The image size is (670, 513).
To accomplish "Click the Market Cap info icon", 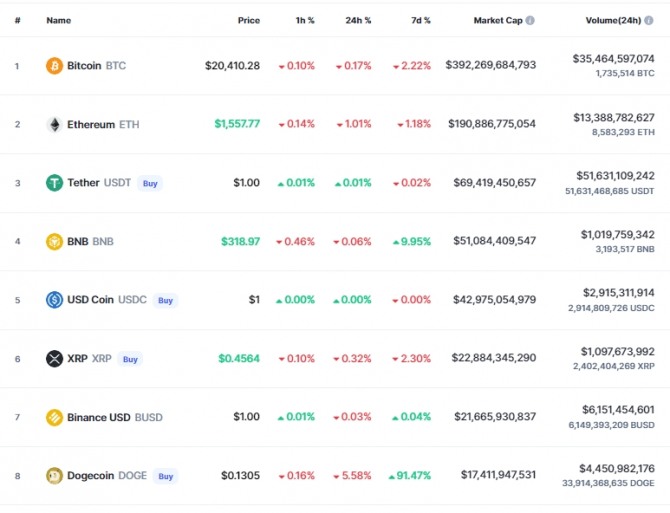I will click(x=530, y=20).
